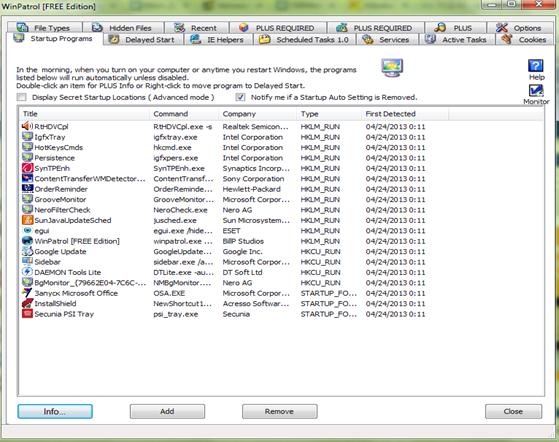559x442 pixels.
Task: Select the OrderReminder icon
Action: point(27,189)
